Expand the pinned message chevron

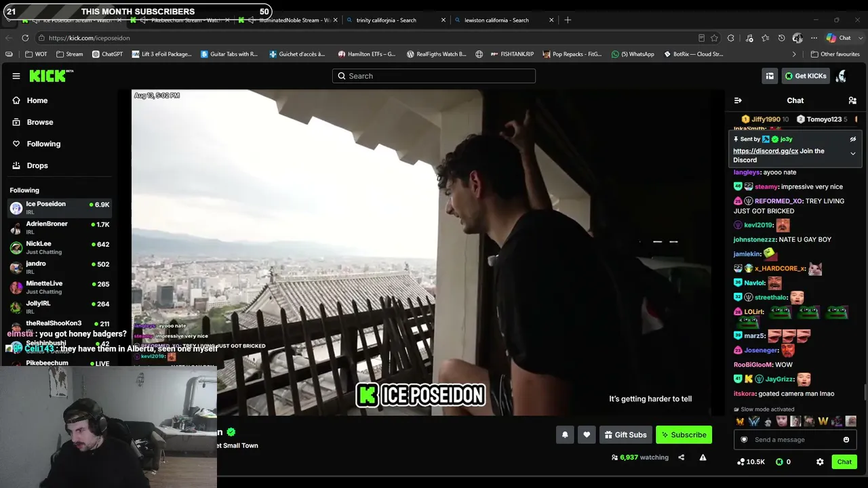point(853,154)
